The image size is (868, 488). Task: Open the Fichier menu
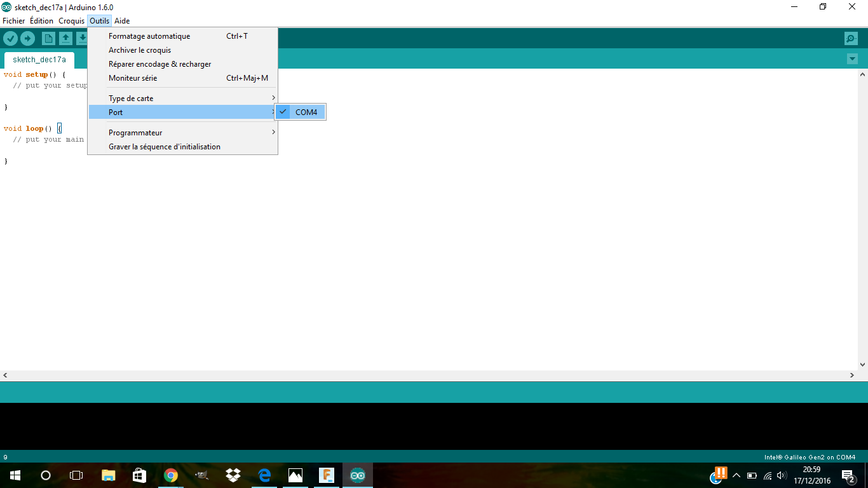pyautogui.click(x=14, y=21)
